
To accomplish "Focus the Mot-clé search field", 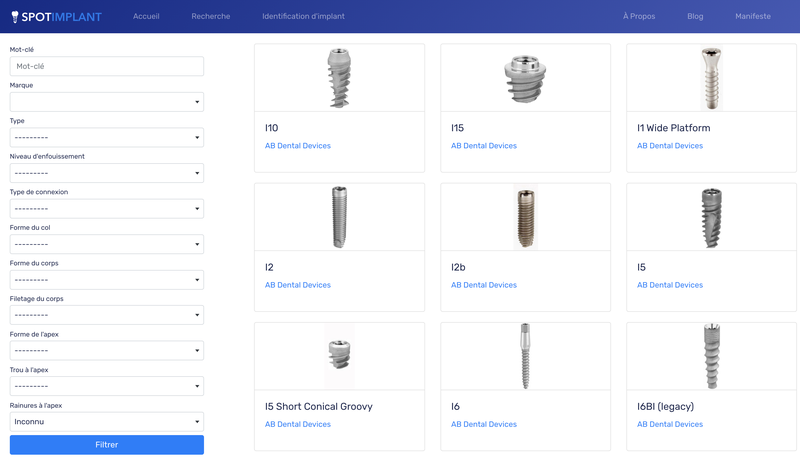I will (x=107, y=66).
